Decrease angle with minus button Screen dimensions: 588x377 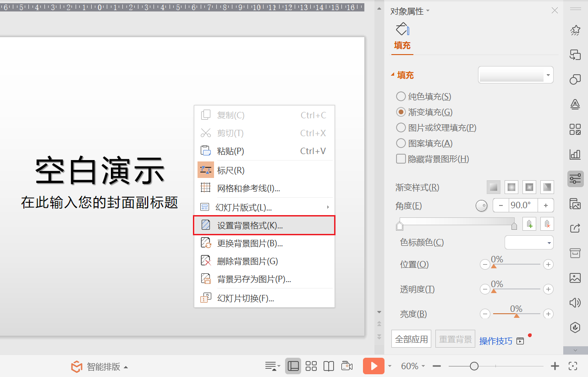[x=501, y=205]
